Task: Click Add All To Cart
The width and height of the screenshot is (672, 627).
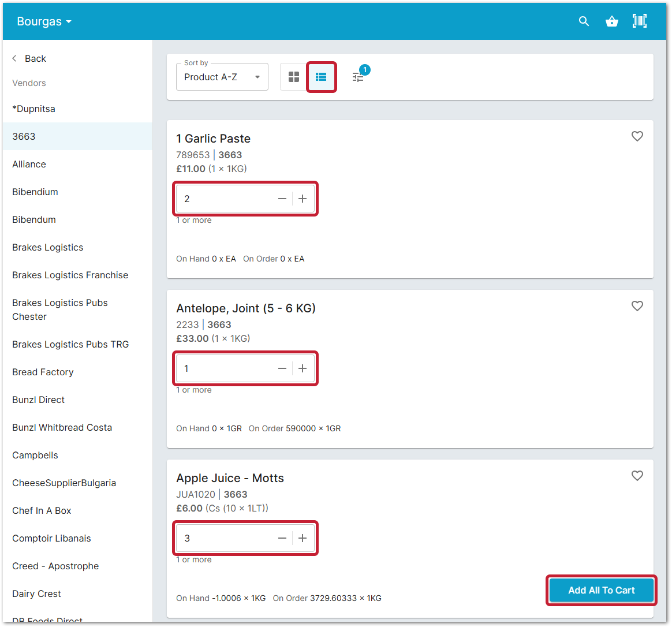Action: (601, 591)
